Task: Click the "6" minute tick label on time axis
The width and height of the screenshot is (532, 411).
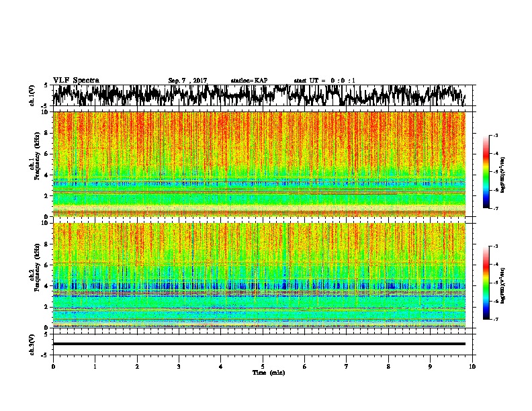Action: (305, 367)
